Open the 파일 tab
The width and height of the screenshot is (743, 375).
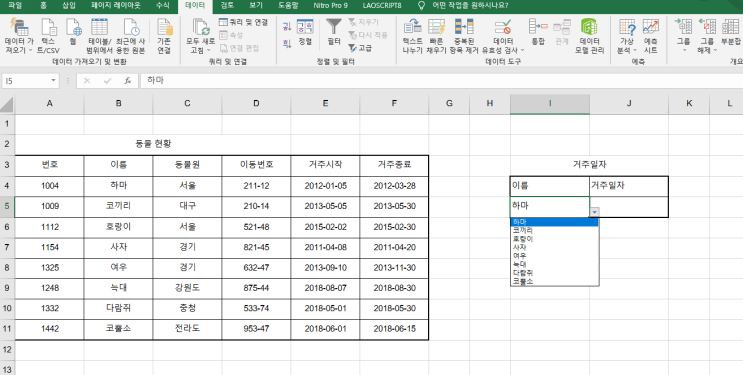click(x=15, y=6)
